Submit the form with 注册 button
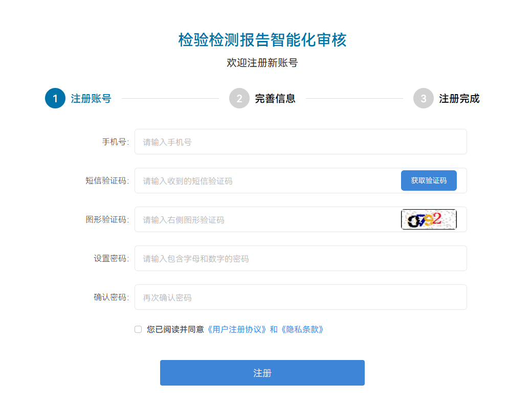532x405 pixels. coord(262,373)
